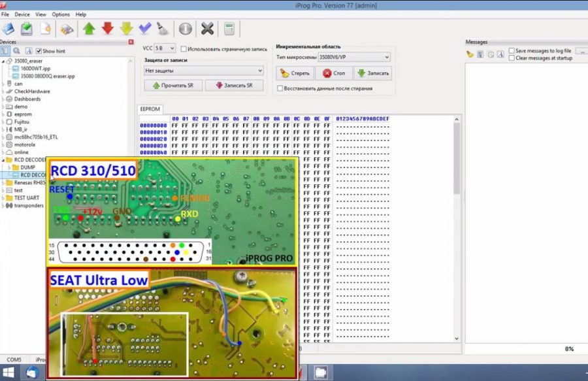The image size is (588, 381).
Task: Click the Стоп button
Action: coord(334,73)
